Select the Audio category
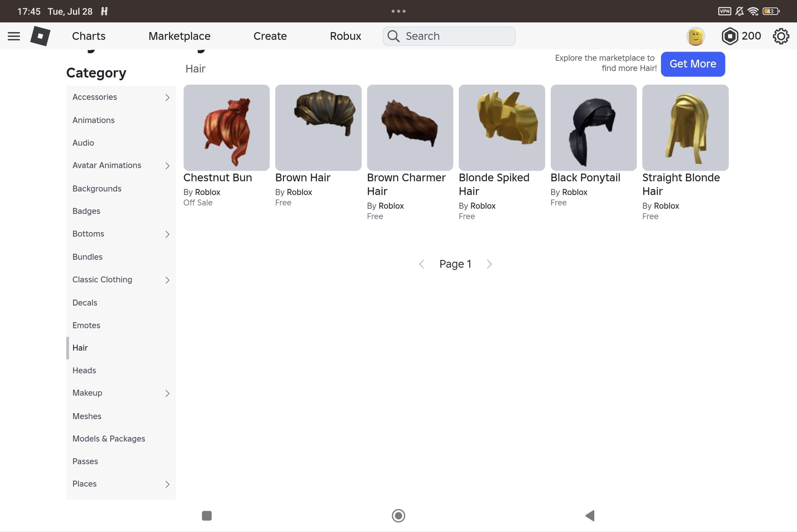This screenshot has height=532, width=797. click(x=121, y=143)
